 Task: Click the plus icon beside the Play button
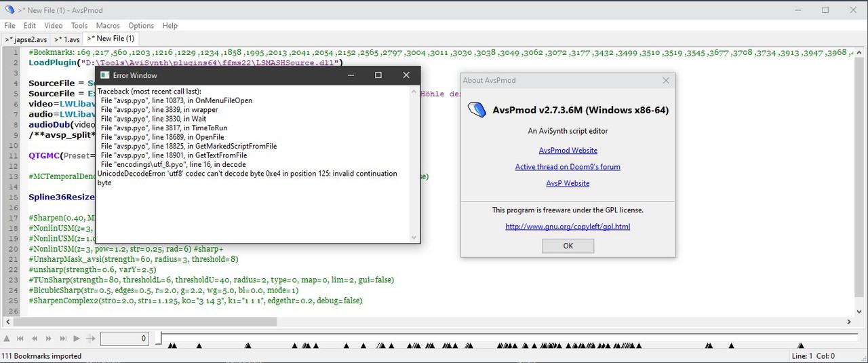pyautogui.click(x=90, y=338)
